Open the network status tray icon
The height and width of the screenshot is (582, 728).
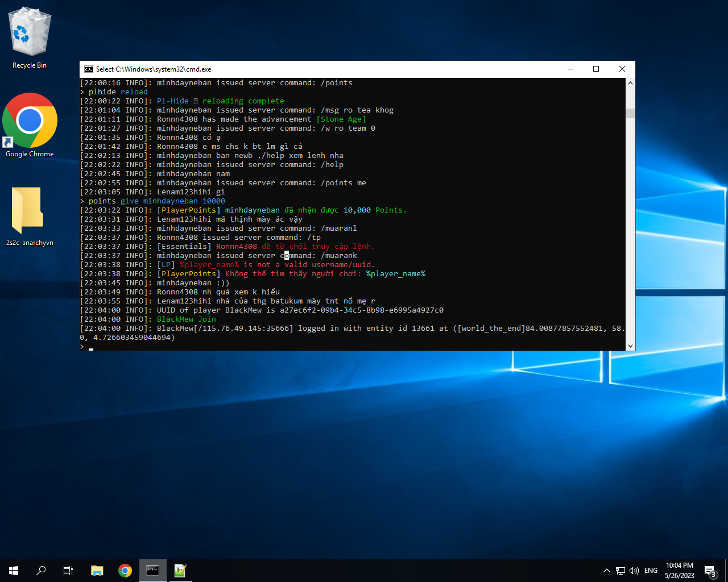[621, 571]
